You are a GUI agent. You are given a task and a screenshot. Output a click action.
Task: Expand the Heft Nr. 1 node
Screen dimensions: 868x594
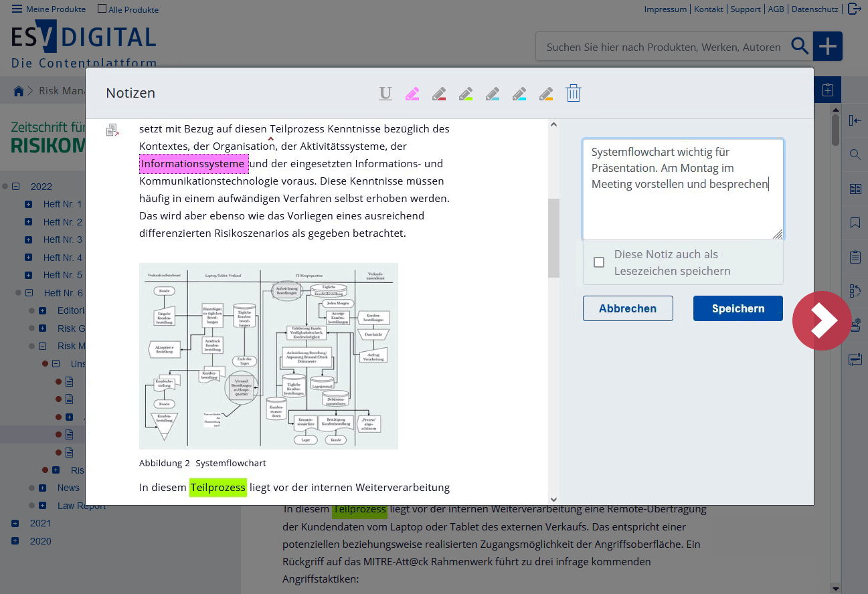[29, 204]
